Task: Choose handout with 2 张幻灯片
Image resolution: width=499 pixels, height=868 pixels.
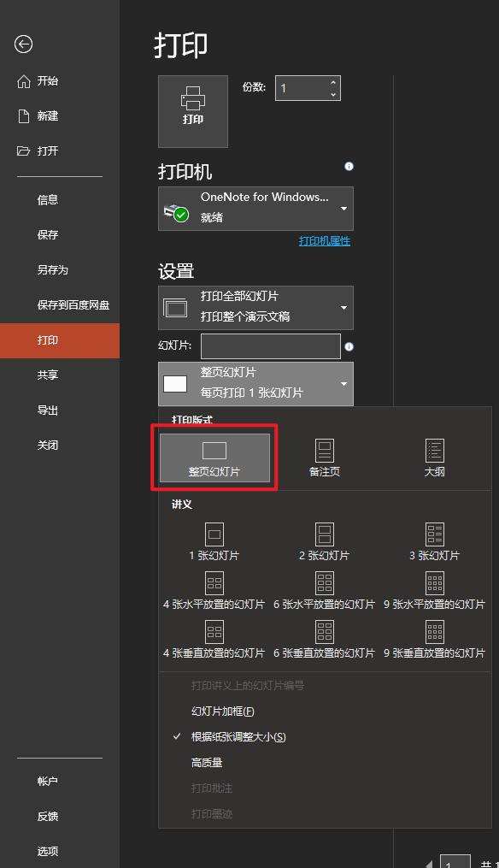Action: (325, 542)
